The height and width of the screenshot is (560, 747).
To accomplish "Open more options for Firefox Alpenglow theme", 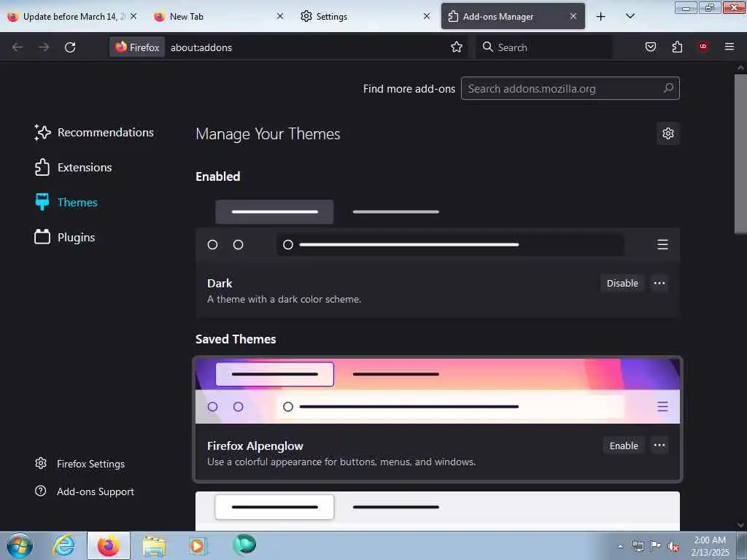I will pyautogui.click(x=659, y=446).
